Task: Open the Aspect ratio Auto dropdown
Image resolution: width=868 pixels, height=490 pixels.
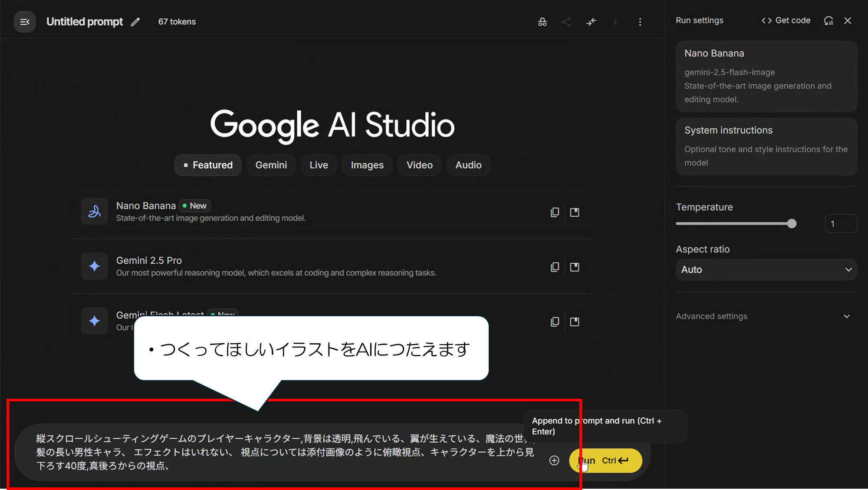Action: pos(766,270)
